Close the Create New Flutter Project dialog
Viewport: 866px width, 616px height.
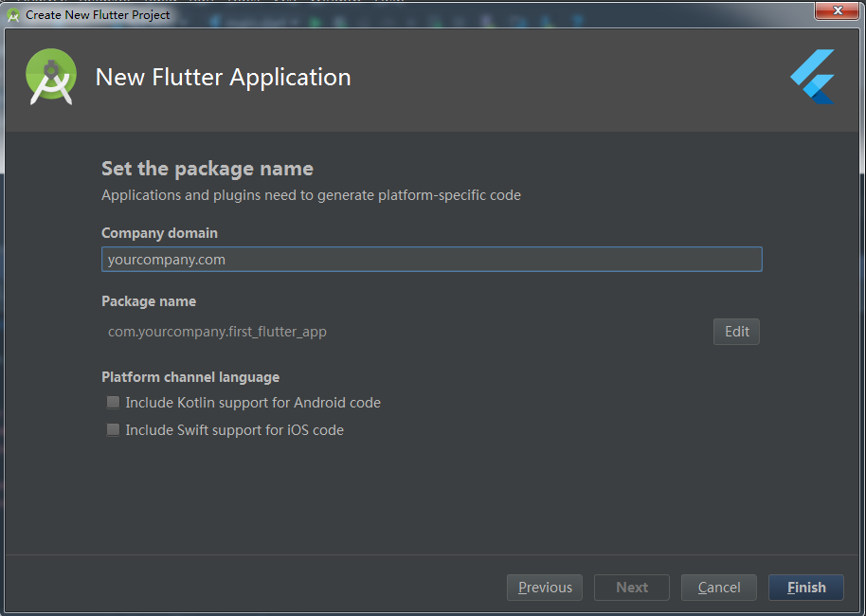point(838,10)
